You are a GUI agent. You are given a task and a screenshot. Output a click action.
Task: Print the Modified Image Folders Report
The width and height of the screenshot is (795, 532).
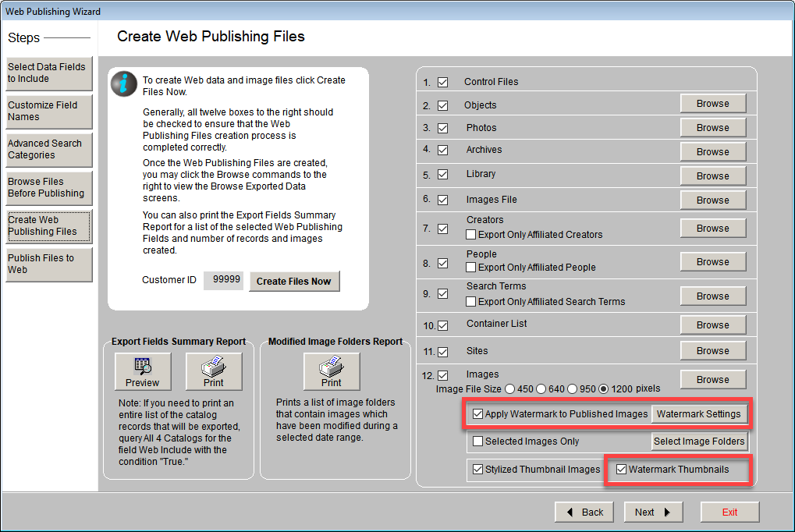click(331, 371)
